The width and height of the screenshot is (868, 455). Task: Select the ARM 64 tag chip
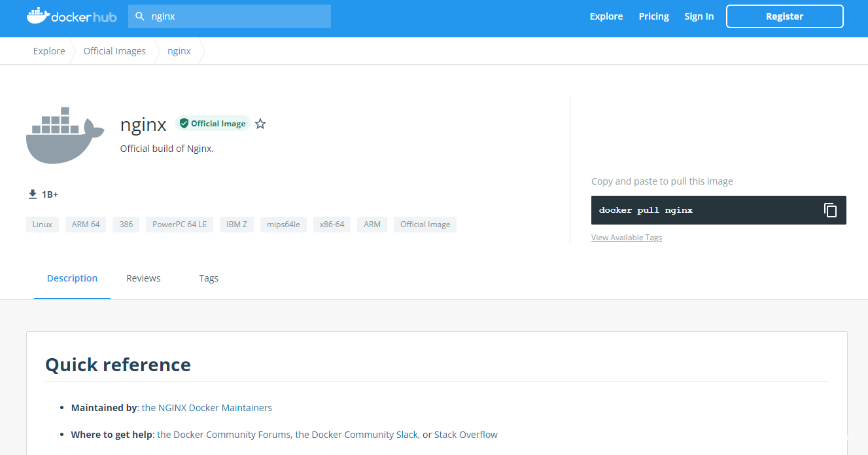[86, 225]
